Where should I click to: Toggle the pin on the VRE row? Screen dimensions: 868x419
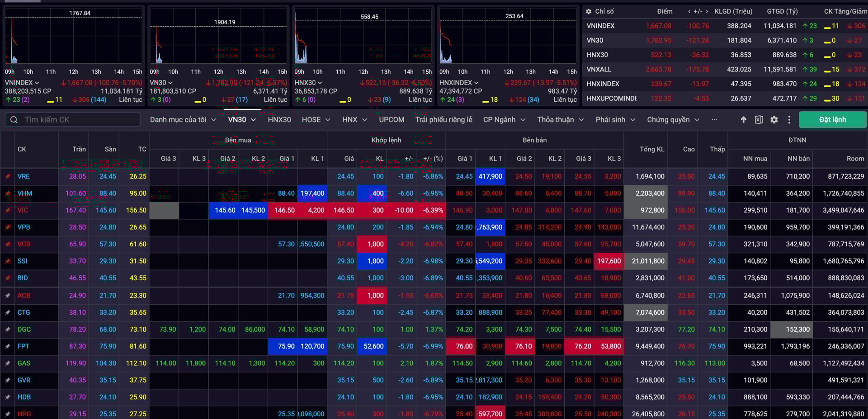pyautogui.click(x=8, y=176)
